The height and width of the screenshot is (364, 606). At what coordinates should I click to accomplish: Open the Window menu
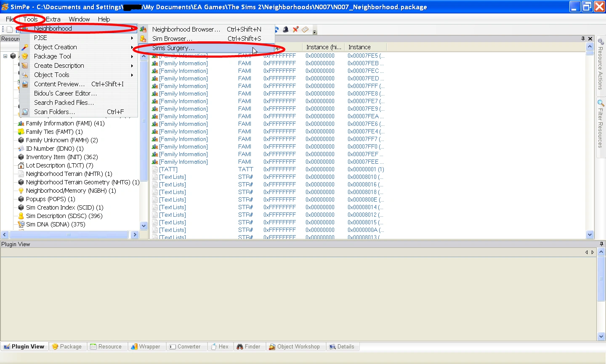[79, 19]
